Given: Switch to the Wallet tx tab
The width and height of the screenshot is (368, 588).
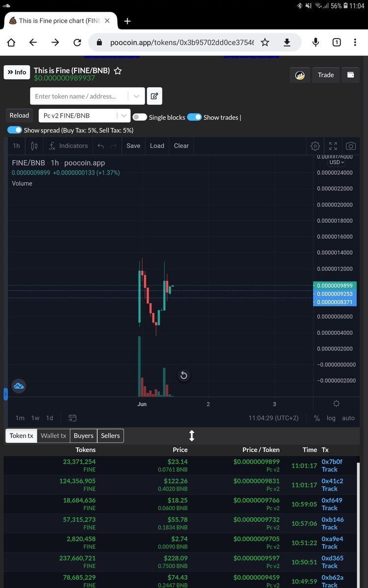Looking at the screenshot, I should (x=53, y=436).
